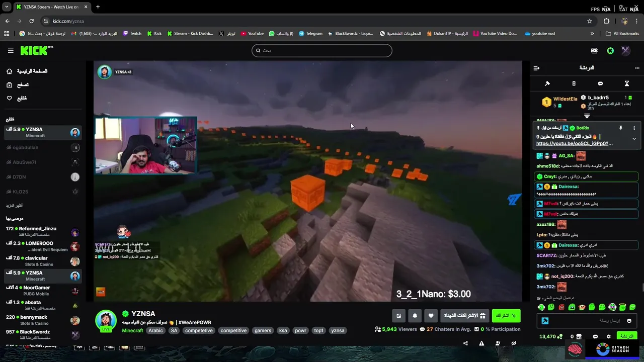Click the chat speech bubble icon

600,83
